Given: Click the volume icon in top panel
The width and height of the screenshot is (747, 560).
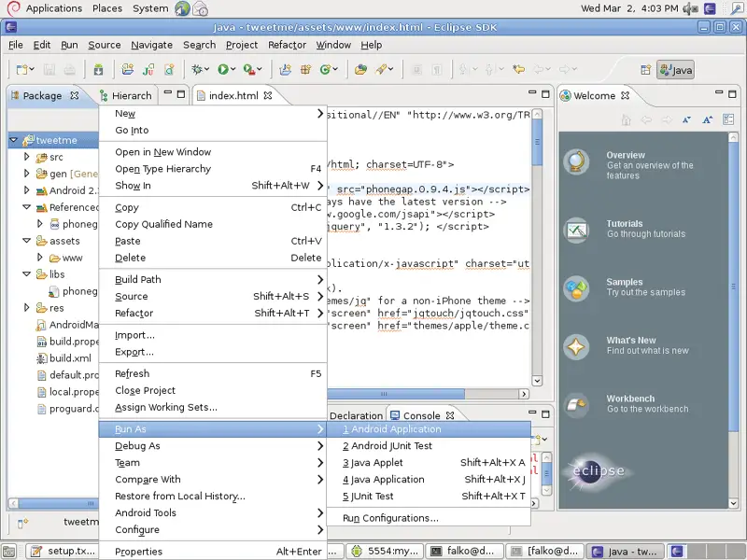Looking at the screenshot, I should pos(690,8).
